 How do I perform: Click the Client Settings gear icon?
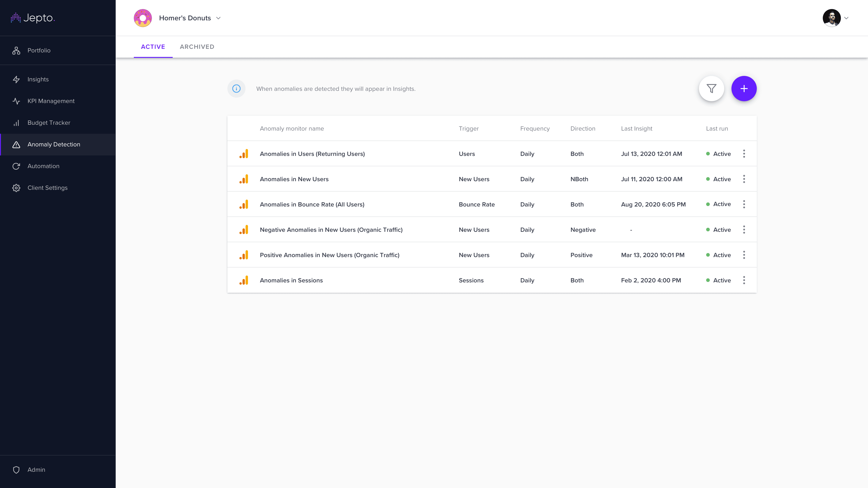(16, 188)
